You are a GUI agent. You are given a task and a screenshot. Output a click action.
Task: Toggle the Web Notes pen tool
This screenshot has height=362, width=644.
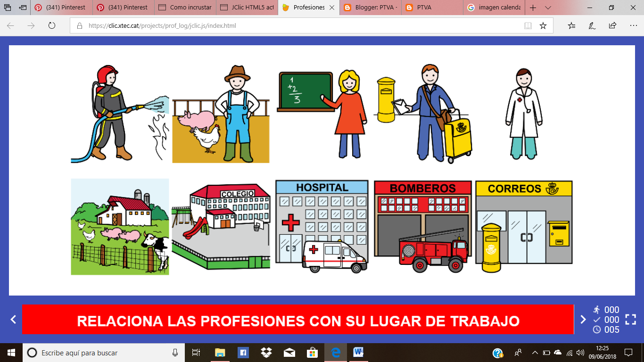tap(593, 26)
